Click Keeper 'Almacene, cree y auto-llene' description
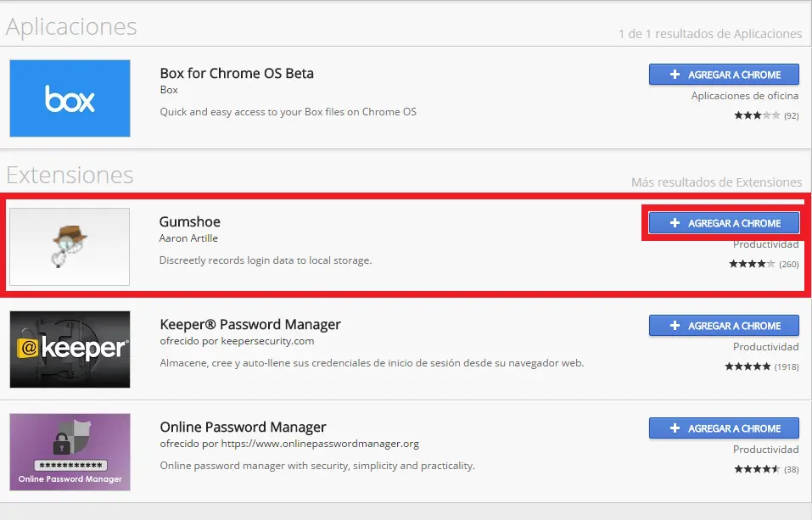The width and height of the screenshot is (812, 520). coord(372,362)
